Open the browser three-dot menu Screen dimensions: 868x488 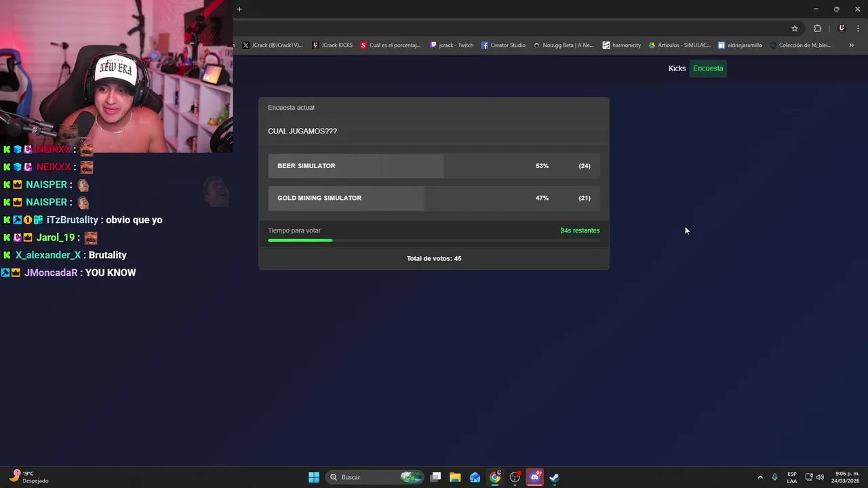[859, 28]
